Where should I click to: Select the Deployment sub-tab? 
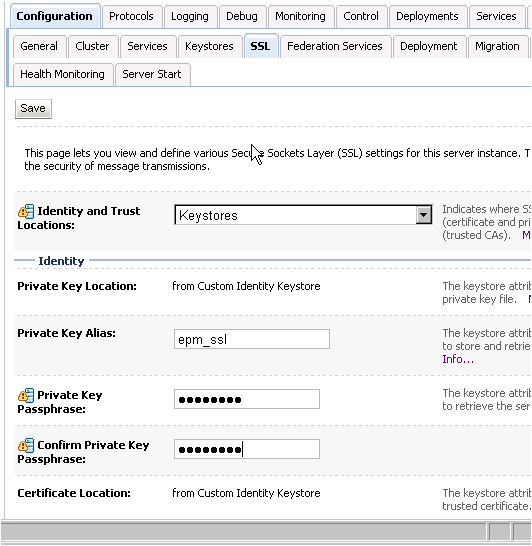tap(429, 46)
